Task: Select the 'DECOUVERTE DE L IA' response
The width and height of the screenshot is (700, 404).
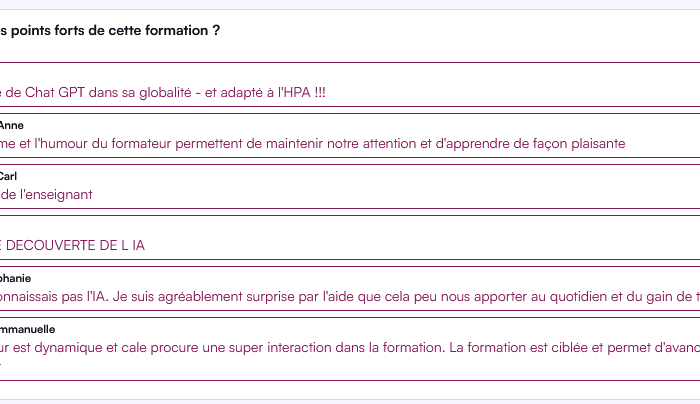Action: pyautogui.click(x=72, y=245)
